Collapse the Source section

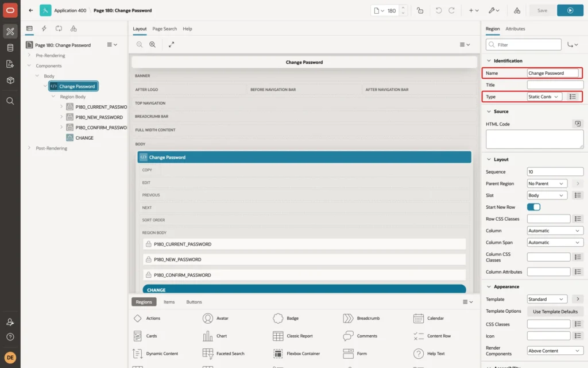[x=489, y=112]
